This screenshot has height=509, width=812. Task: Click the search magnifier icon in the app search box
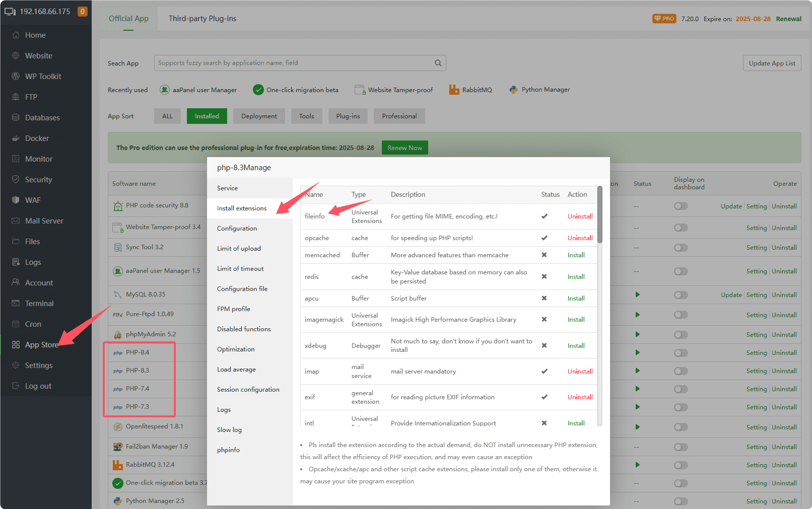(x=438, y=63)
